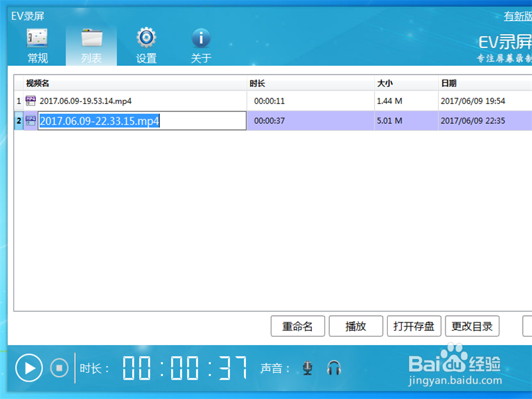The width and height of the screenshot is (532, 399).
Task: Click MP4 icon of 22.33.15 file
Action: click(x=31, y=120)
